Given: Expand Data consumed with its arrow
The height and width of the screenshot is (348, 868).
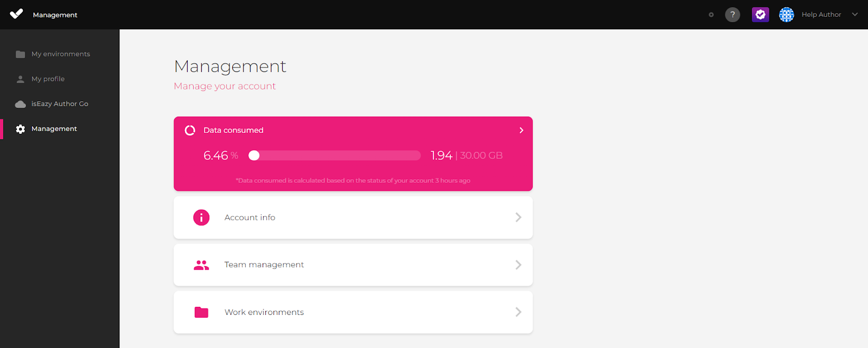Looking at the screenshot, I should click(x=521, y=130).
